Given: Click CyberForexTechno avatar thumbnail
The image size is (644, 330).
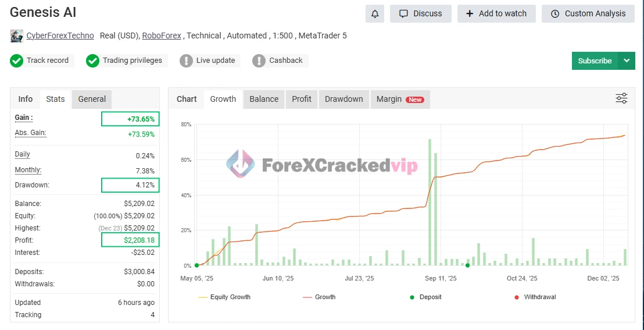Looking at the screenshot, I should pyautogui.click(x=16, y=36).
